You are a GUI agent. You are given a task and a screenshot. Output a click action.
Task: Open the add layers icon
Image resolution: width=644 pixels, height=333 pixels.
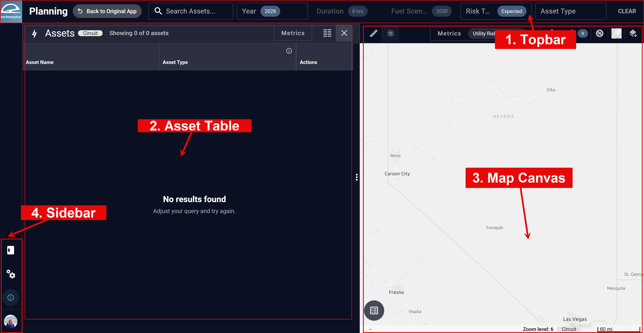pyautogui.click(x=633, y=33)
